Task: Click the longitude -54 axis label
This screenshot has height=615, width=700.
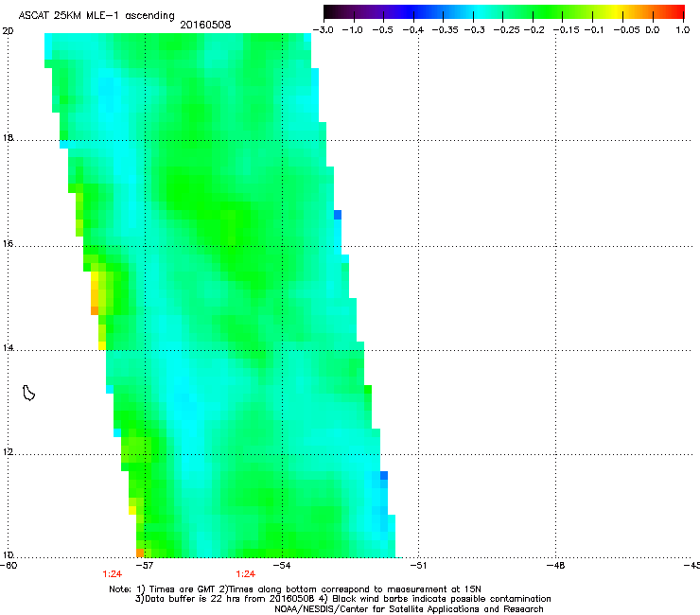Action: tap(282, 565)
